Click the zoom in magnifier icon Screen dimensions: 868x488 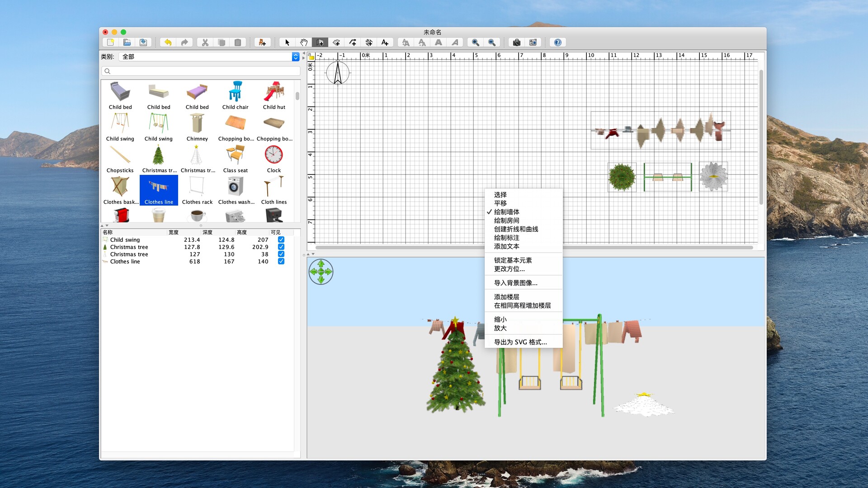[x=475, y=42]
